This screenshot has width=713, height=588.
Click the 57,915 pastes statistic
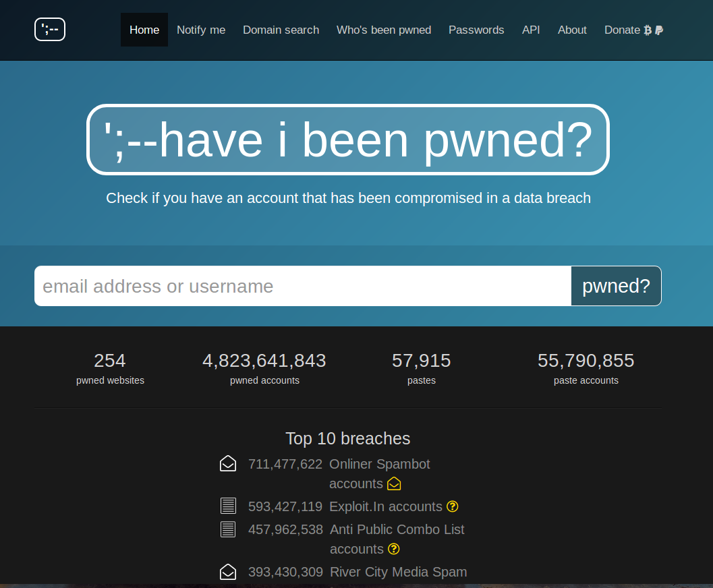pos(422,369)
